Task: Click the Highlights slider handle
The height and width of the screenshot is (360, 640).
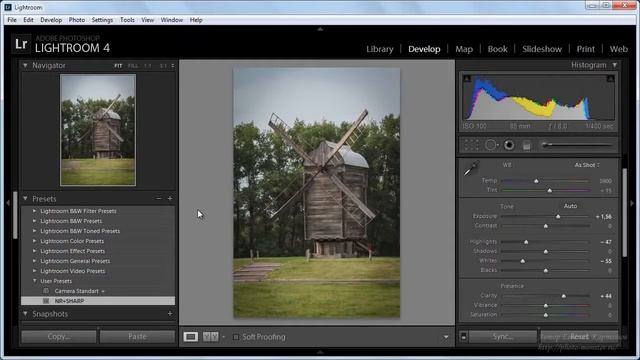Action: point(526,242)
